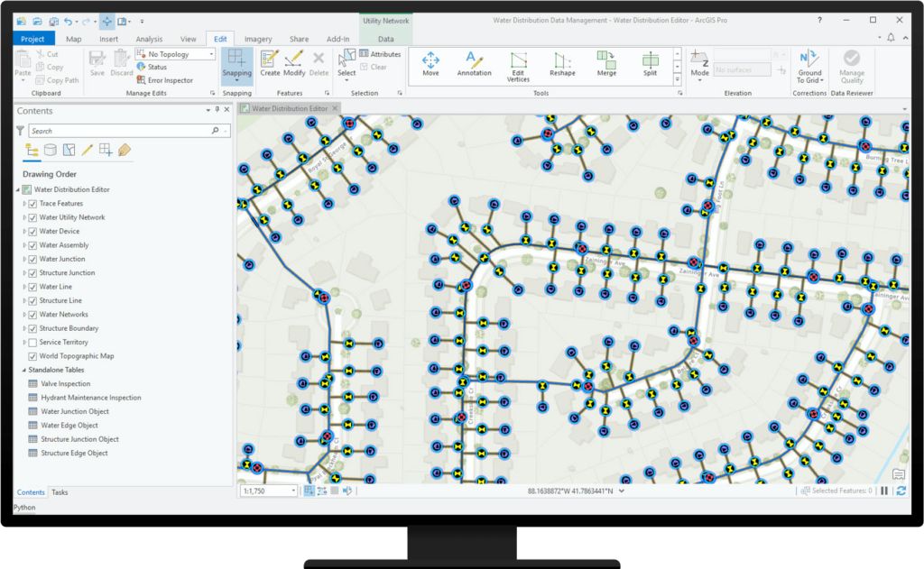Toggle the Snapping button
This screenshot has width=924, height=569.
[x=237, y=64]
